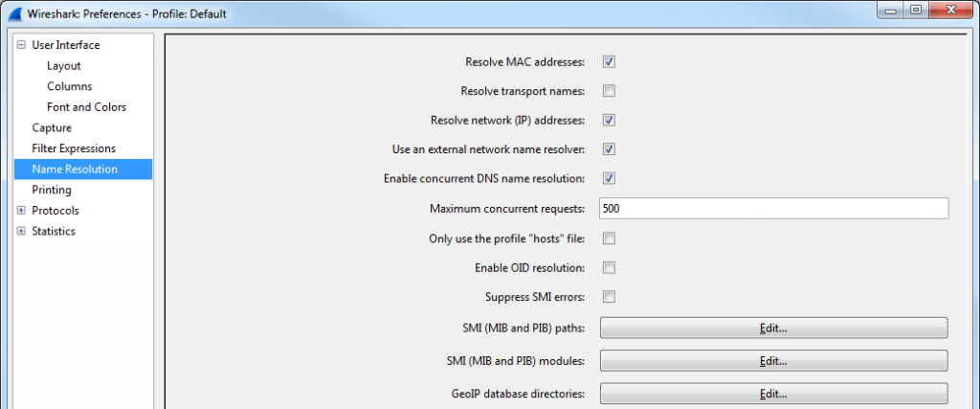The height and width of the screenshot is (409, 980).
Task: Open Capture preferences section
Action: tap(52, 127)
